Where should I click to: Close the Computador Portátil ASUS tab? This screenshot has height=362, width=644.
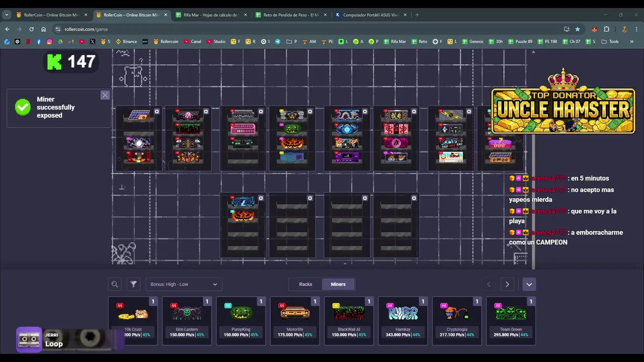pos(405,15)
